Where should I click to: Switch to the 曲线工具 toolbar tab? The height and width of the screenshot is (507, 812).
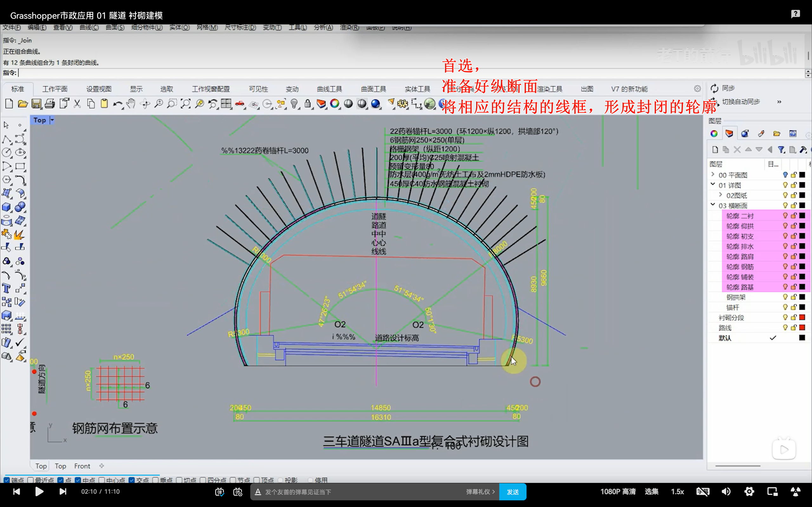point(329,89)
